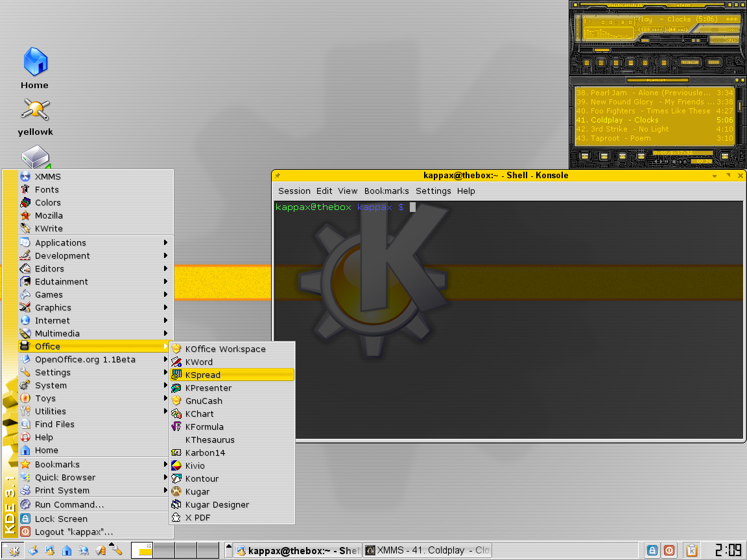Expand the Editors submenu

point(96,268)
